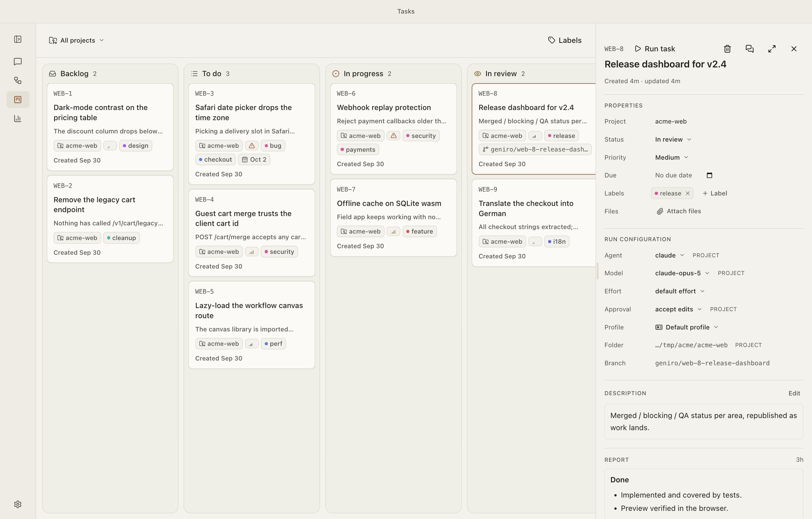
Task: Open Webhook replay protection card
Action: 393,129
